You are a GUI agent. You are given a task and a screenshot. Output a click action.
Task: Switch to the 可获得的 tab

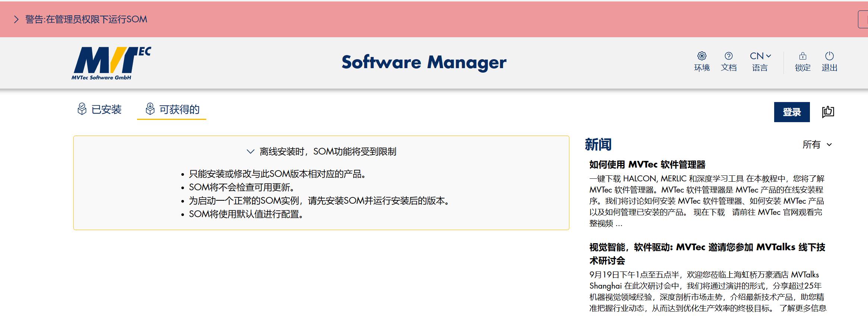[172, 109]
